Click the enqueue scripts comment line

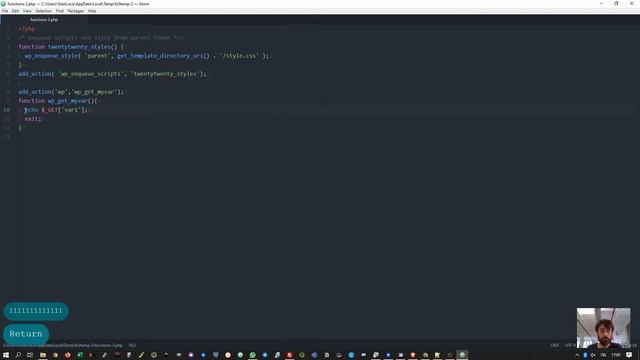(100, 38)
